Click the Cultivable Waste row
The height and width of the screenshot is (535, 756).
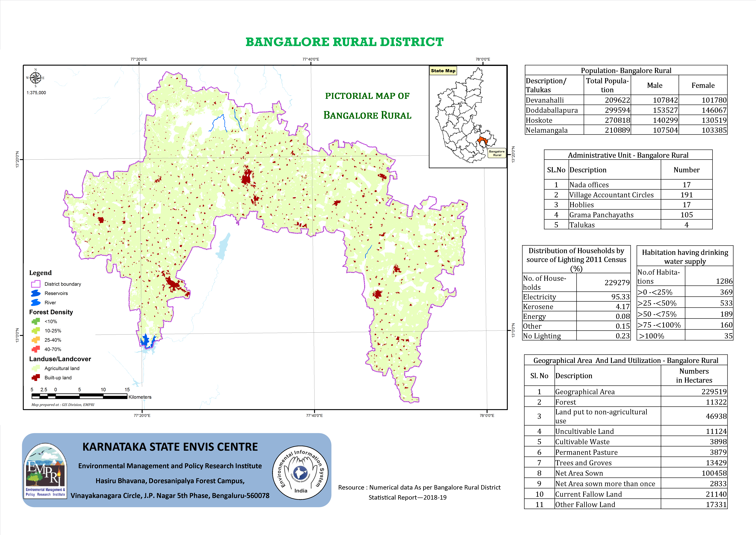click(x=626, y=442)
